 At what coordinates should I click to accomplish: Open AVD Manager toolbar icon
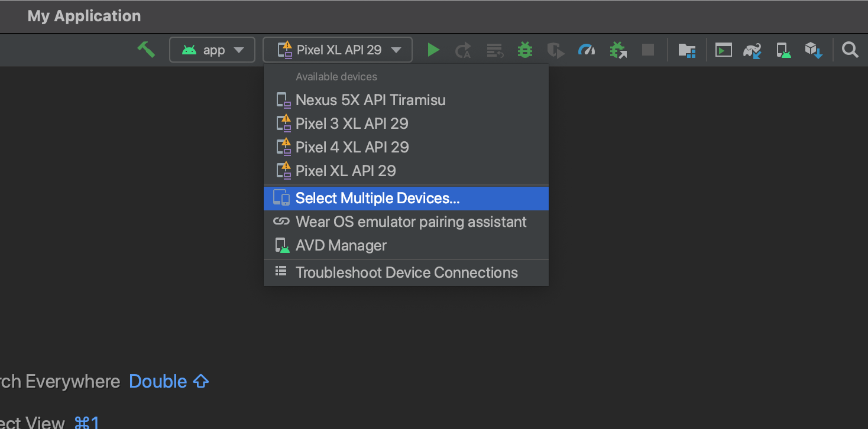(783, 50)
